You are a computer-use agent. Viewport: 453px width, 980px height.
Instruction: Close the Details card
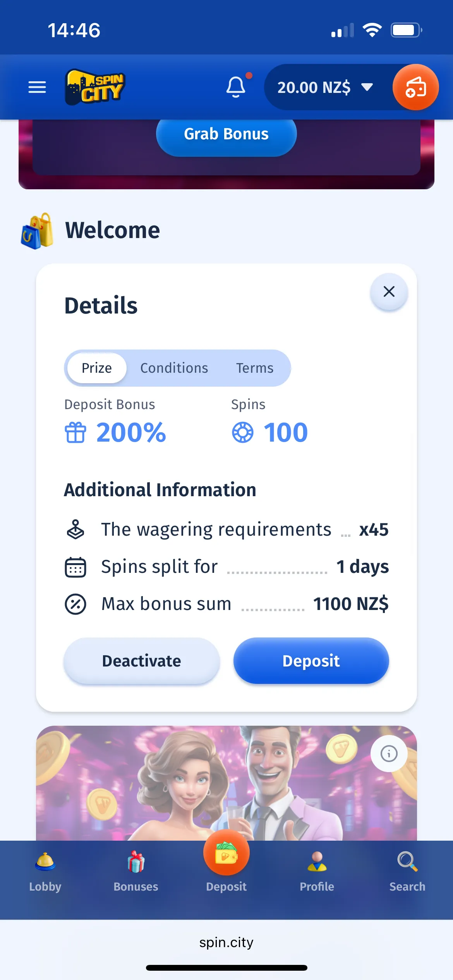click(x=389, y=291)
